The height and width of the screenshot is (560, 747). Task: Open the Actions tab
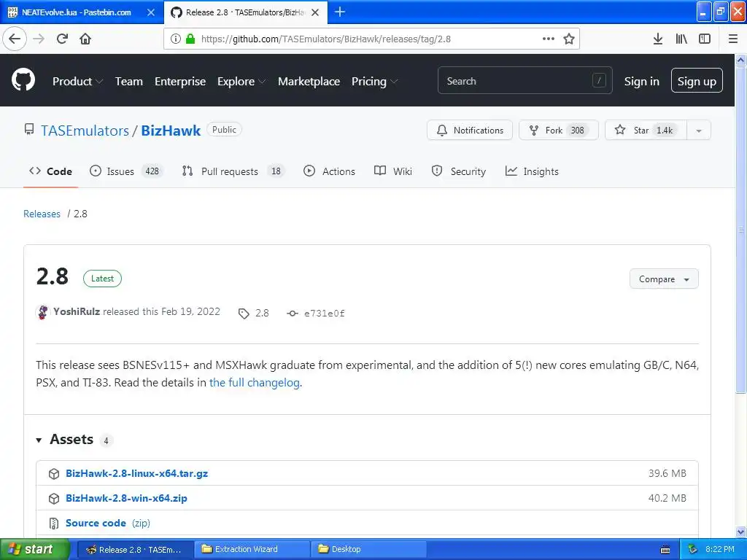[x=329, y=171]
